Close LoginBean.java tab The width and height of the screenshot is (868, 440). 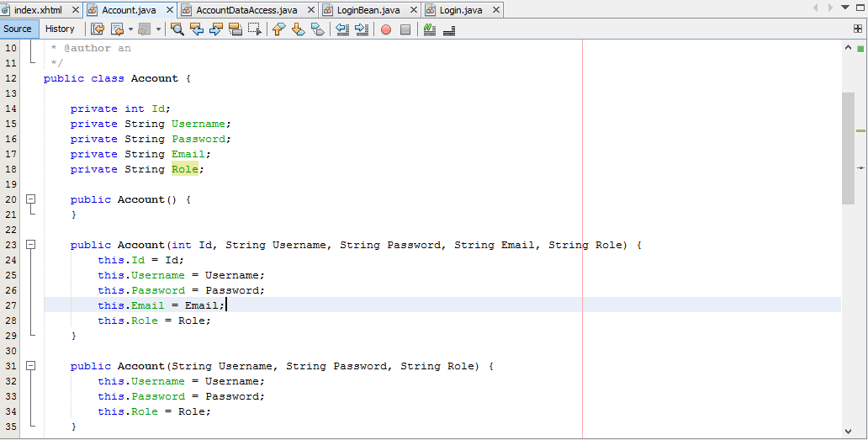point(414,10)
